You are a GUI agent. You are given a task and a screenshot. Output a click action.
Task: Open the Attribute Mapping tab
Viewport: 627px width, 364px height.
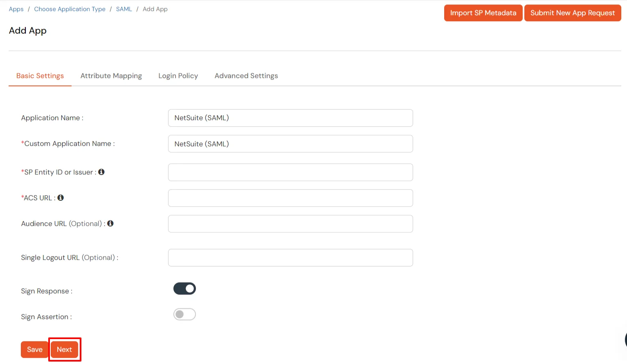coord(111,76)
